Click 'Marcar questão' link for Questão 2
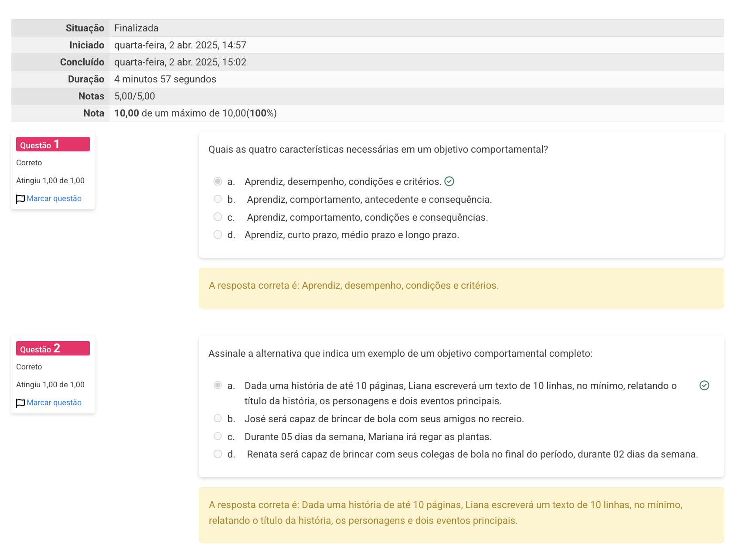Screen dimensions: 742x560 tap(54, 403)
